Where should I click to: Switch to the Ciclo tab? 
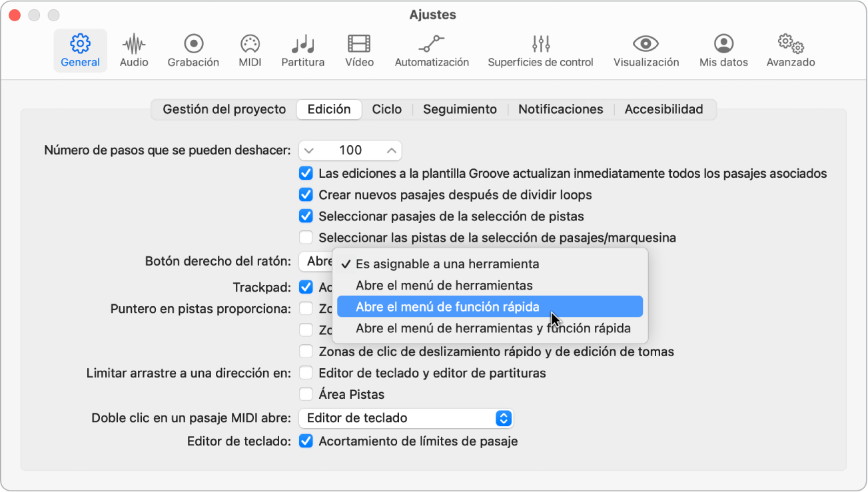[387, 109]
